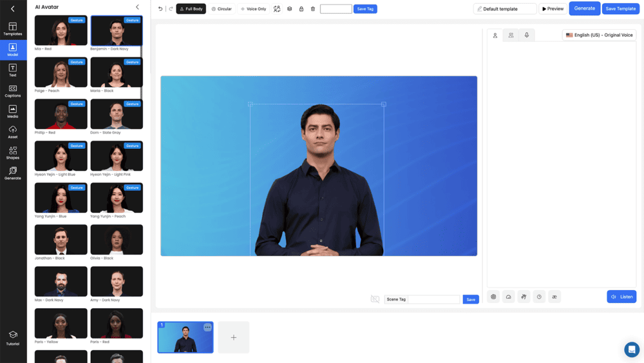
Task: Redo the last action
Action: coord(171,8)
